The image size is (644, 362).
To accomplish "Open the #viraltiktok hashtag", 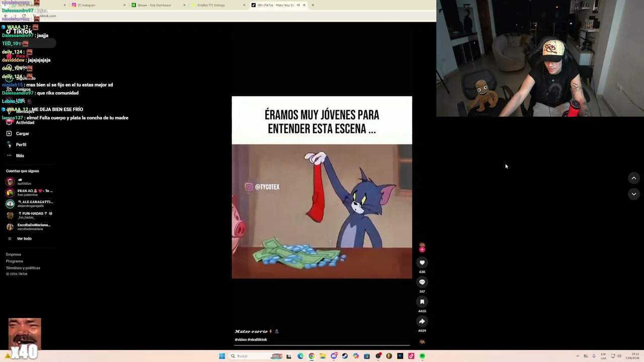I will [257, 340].
